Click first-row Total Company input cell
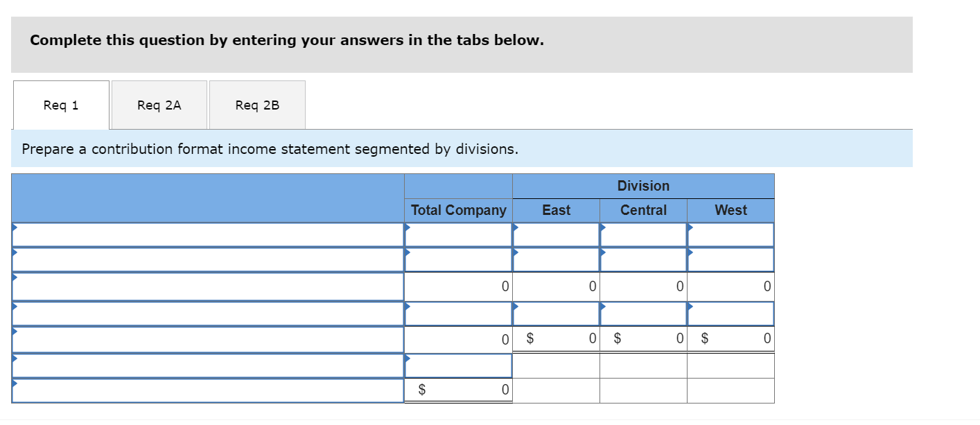The height and width of the screenshot is (425, 980). pos(458,235)
